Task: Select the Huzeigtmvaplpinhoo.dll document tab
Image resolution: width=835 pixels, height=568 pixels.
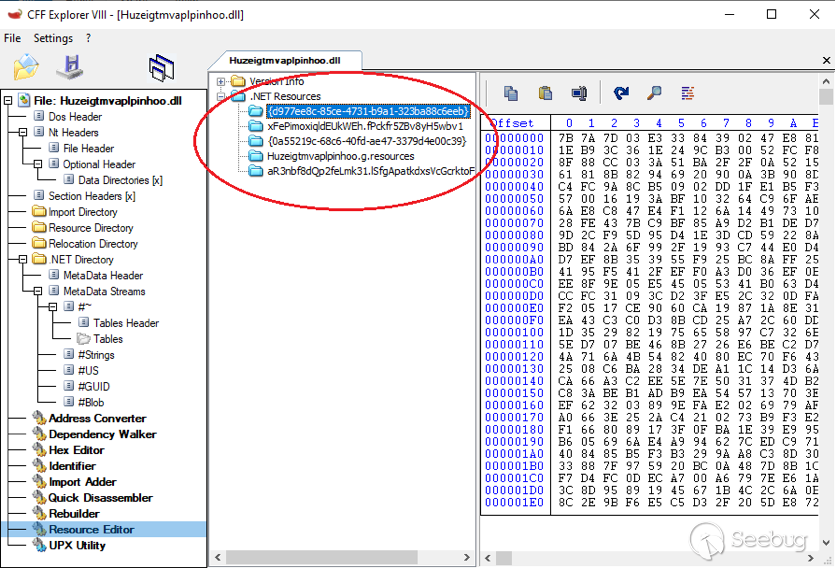Action: pyautogui.click(x=284, y=60)
